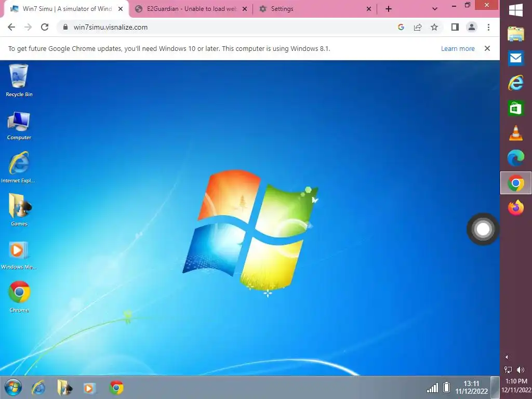Open the host network tray icon
Screen dimensions: 532x399
508,370
